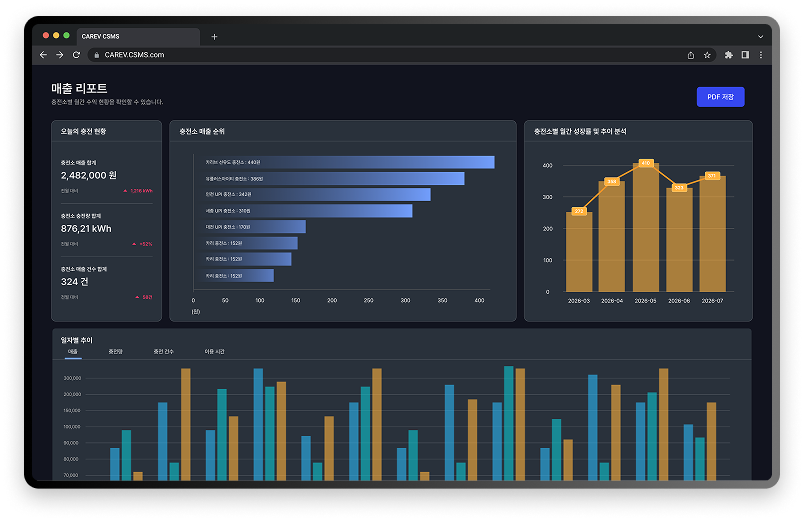The image size is (804, 521).
Task: Click the 300 tick on the monthly chart axis
Action: 548,197
